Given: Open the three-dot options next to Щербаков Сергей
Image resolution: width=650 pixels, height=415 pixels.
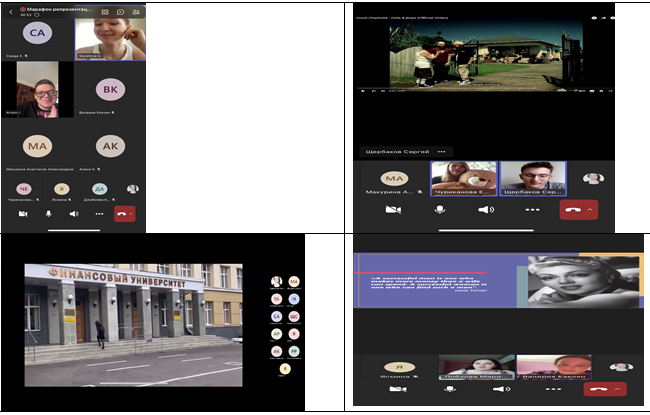Looking at the screenshot, I should (441, 152).
